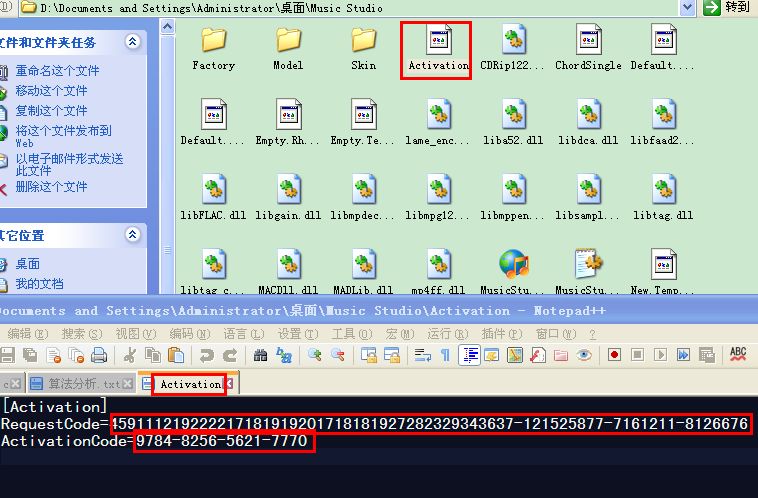Open the Function List icon
758x498 pixels.
(x=538, y=355)
